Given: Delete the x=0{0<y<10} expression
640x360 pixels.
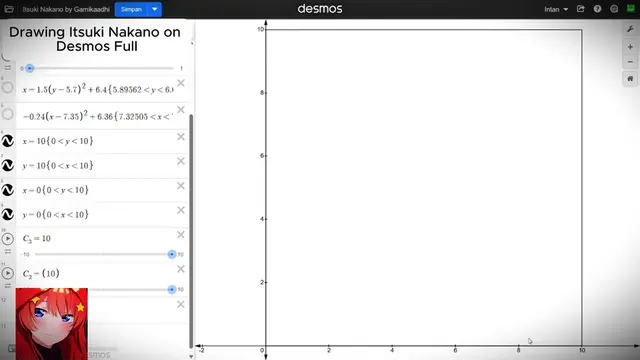Looking at the screenshot, I should [x=181, y=186].
